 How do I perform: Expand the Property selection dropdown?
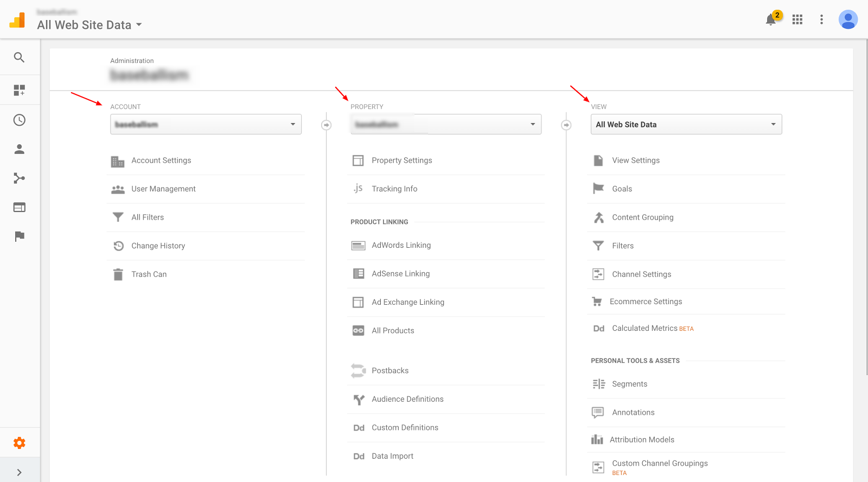446,124
